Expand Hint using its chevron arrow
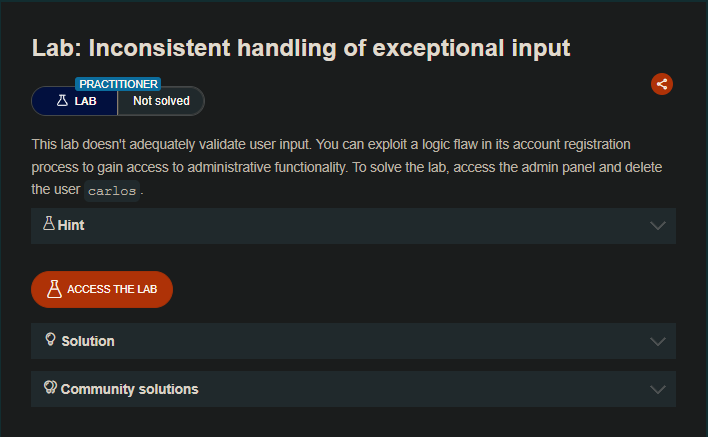 (x=657, y=225)
